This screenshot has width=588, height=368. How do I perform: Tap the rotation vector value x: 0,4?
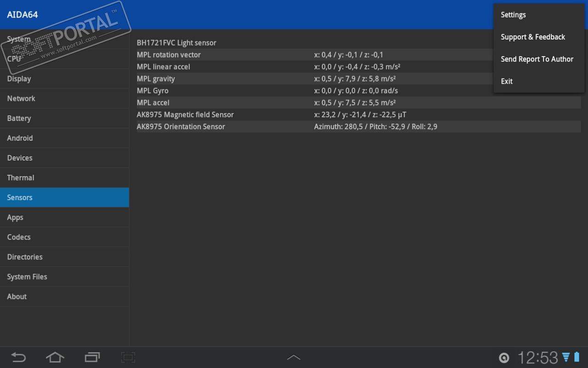(349, 55)
